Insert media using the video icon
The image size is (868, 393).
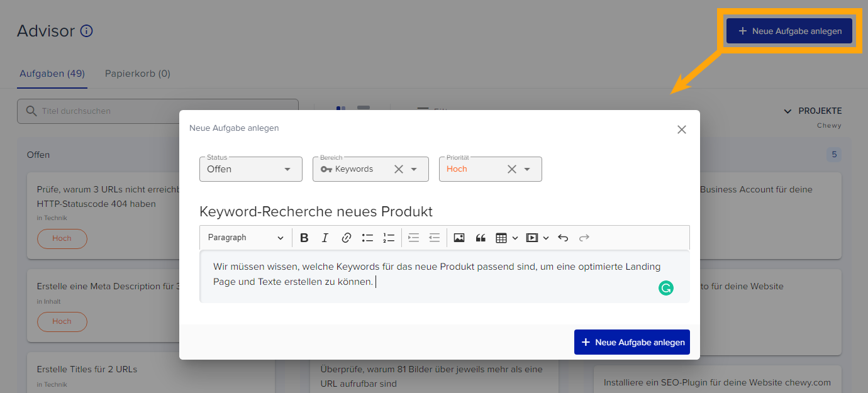tap(532, 238)
